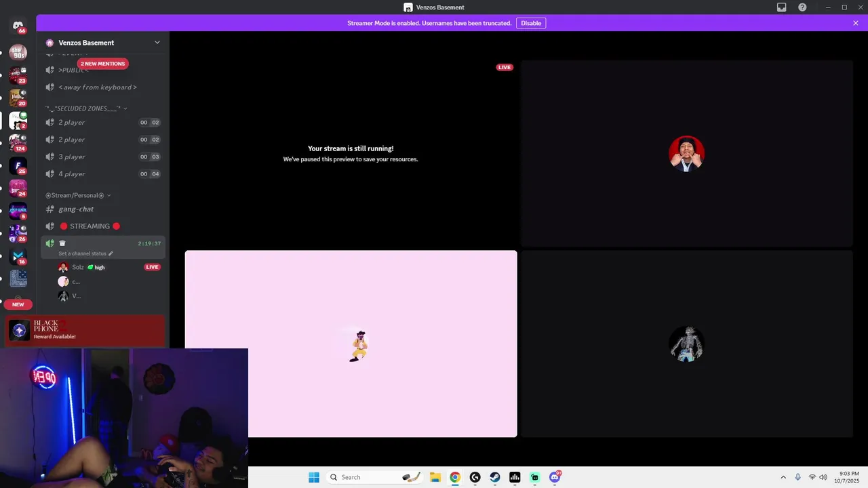Click the microphone icon in system tray
868x488 pixels.
coord(797,477)
